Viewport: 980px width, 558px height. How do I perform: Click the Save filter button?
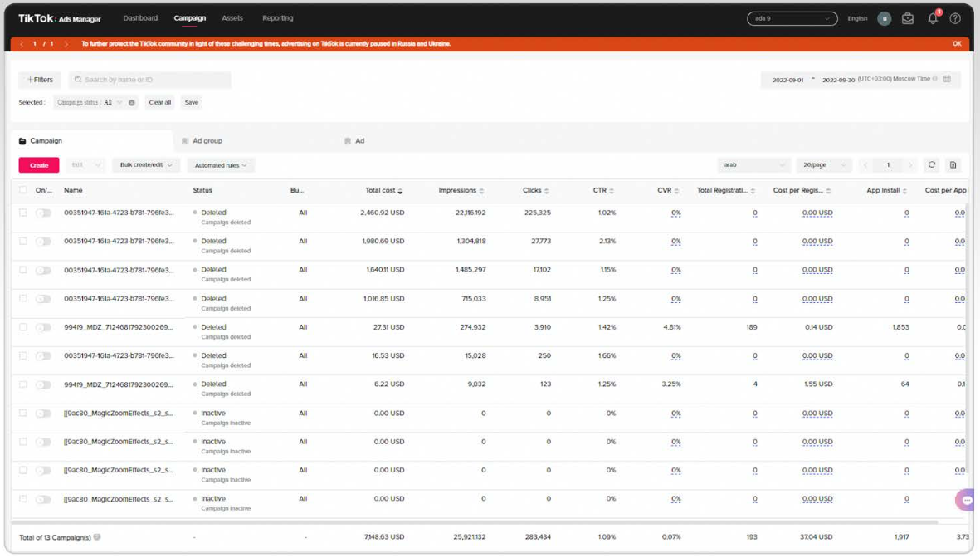[x=191, y=103]
